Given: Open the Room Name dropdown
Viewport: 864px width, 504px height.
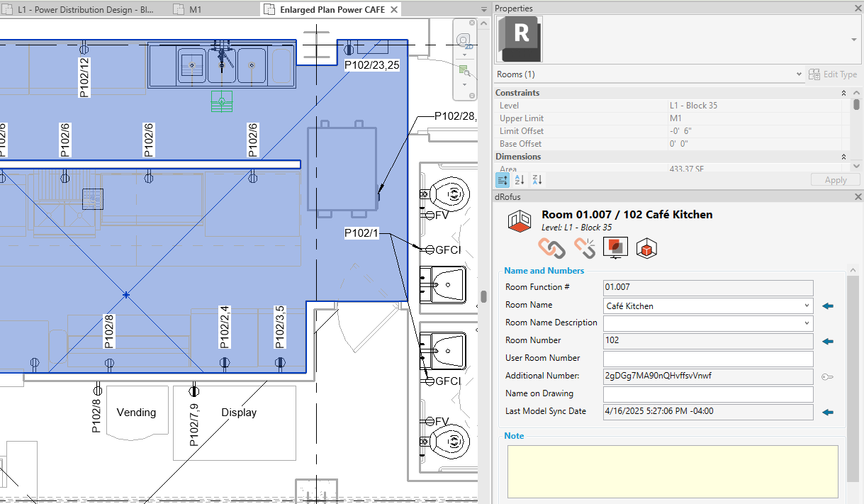Looking at the screenshot, I should click(x=807, y=306).
